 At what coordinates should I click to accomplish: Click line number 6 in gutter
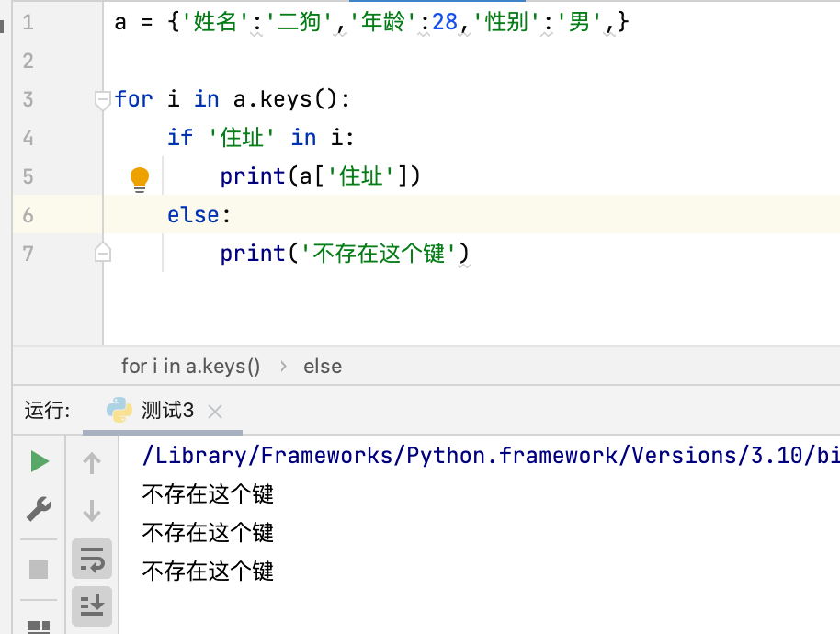pos(28,215)
